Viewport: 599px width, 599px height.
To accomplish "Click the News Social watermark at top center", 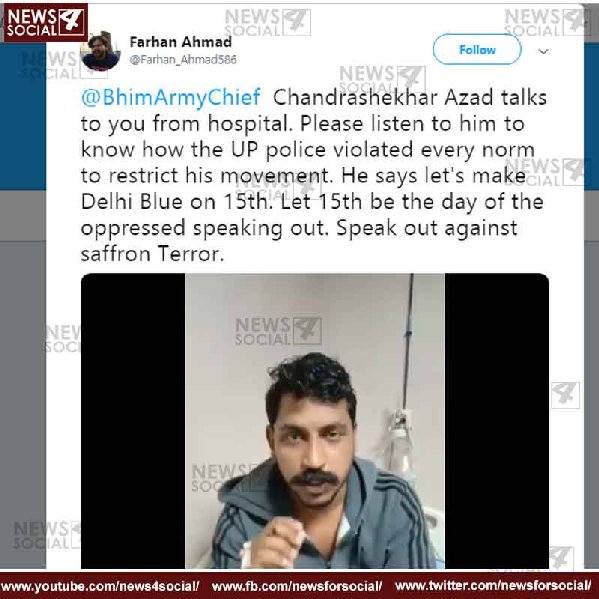I will [x=268, y=22].
